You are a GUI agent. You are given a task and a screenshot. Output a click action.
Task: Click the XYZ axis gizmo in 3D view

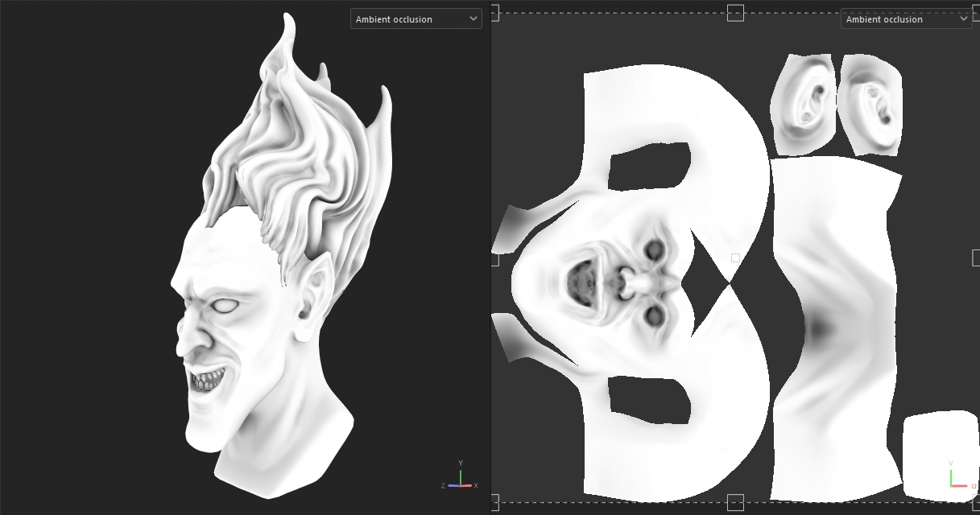pos(460,479)
